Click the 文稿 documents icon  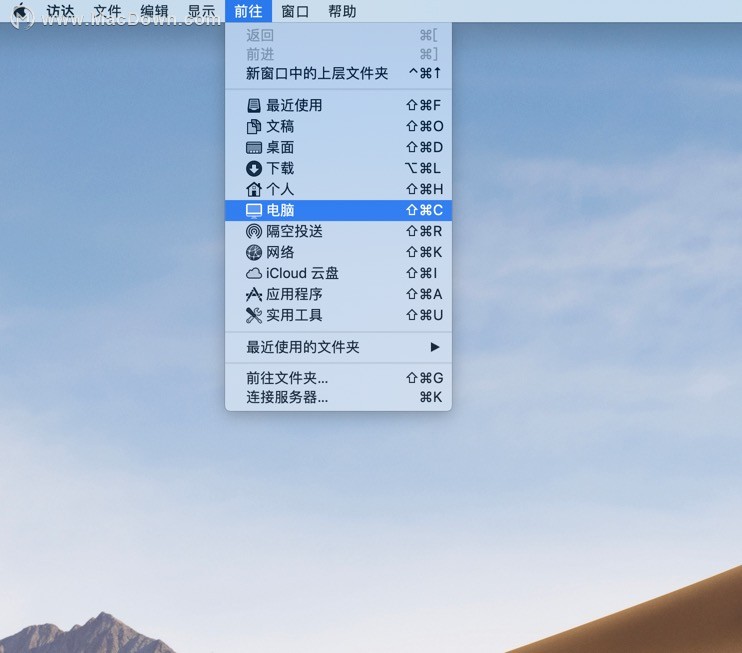click(x=254, y=126)
